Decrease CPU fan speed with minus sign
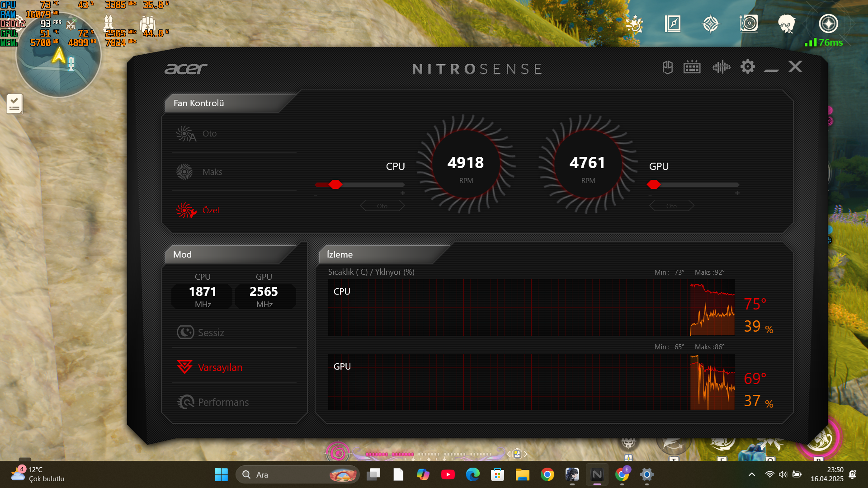The height and width of the screenshot is (488, 868). click(316, 195)
